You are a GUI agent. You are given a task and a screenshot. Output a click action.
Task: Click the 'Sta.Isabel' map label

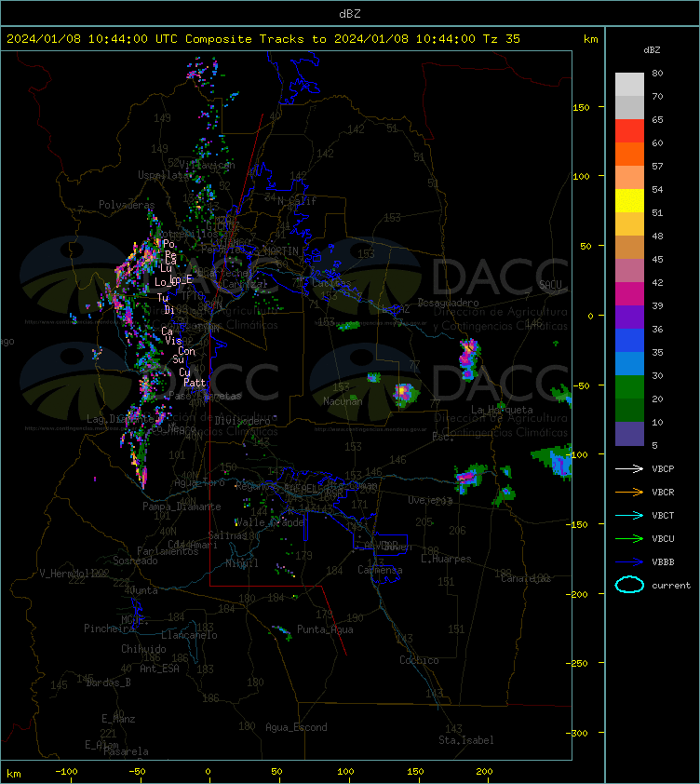coord(466,740)
